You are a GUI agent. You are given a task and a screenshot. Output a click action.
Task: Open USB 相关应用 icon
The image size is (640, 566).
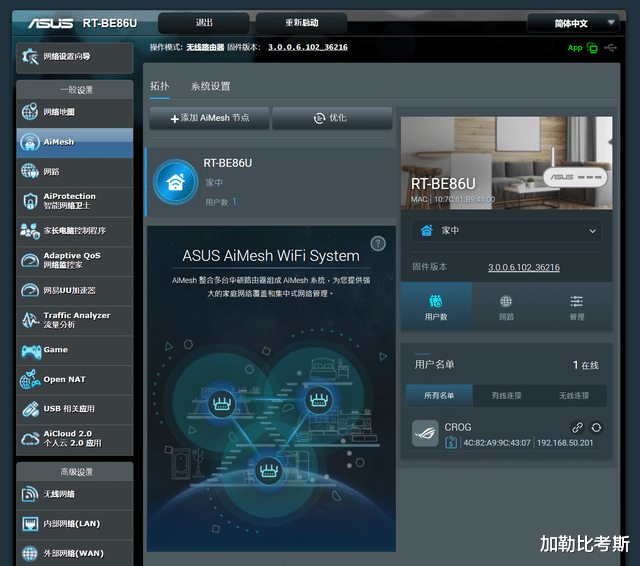pos(30,409)
